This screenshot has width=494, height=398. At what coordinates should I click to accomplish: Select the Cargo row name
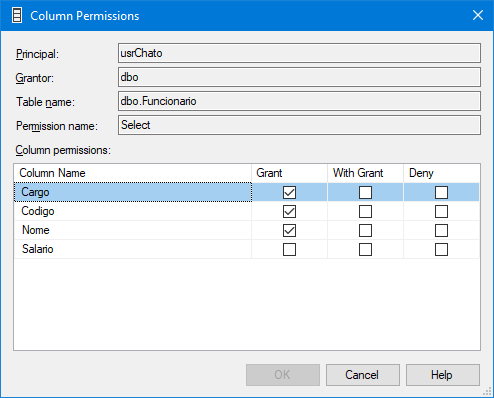point(133,192)
